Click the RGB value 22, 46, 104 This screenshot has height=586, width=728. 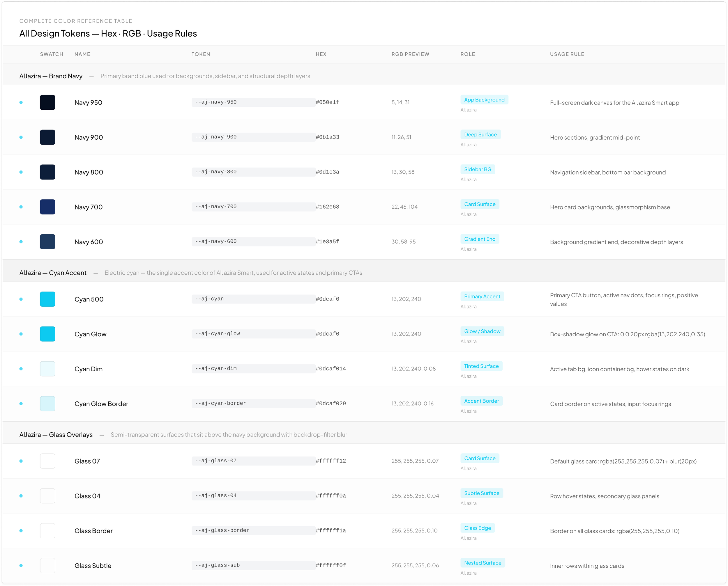point(404,207)
